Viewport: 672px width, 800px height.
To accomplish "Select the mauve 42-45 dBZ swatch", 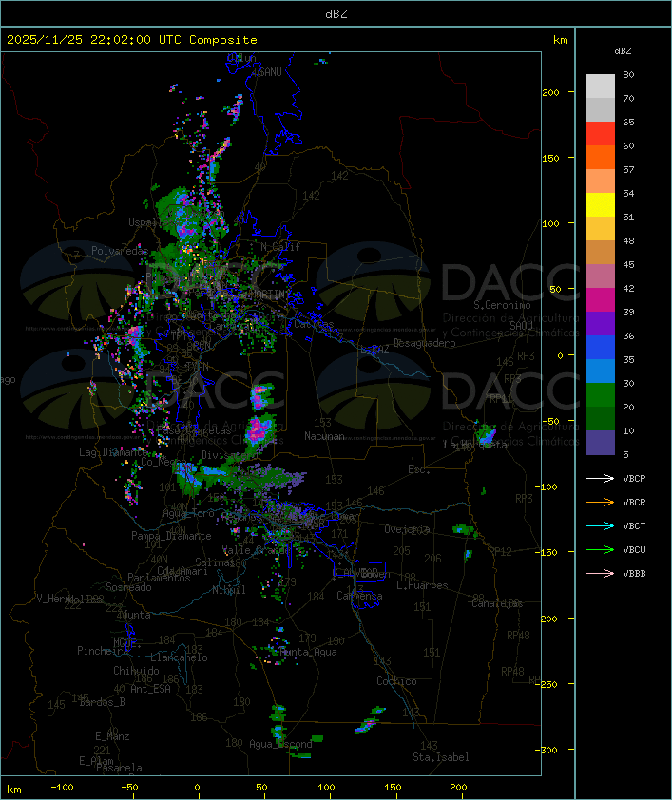I will click(x=600, y=276).
